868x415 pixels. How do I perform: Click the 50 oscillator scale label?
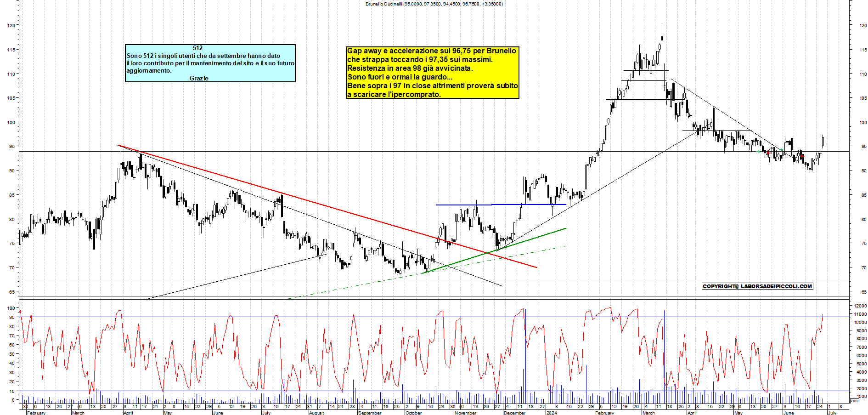[x=11, y=354]
